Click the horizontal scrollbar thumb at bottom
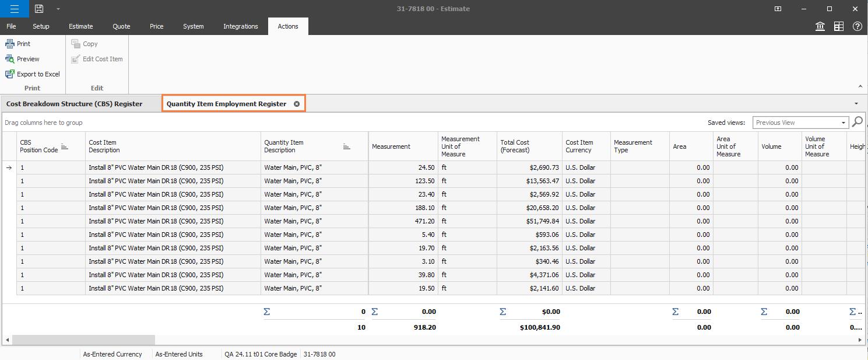 pos(83,340)
